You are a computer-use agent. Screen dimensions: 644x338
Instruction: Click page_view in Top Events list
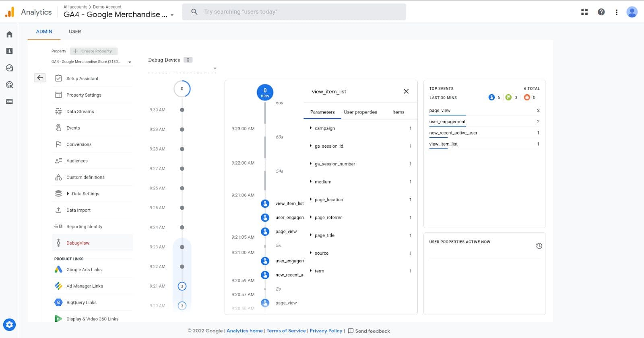tap(440, 110)
